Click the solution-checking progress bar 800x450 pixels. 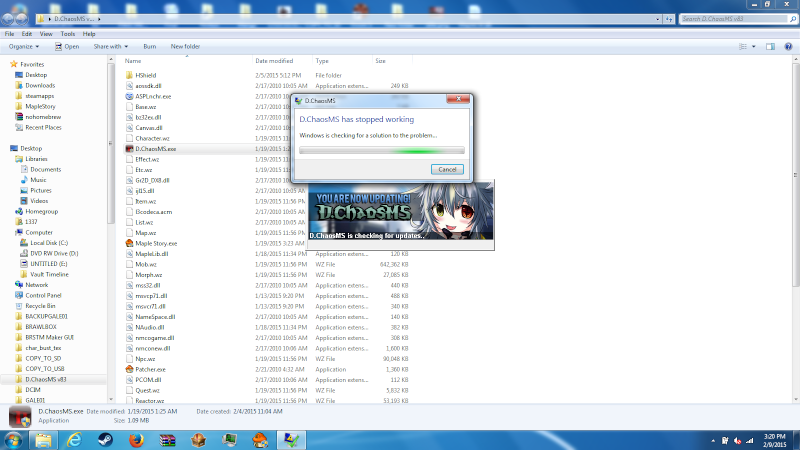pyautogui.click(x=382, y=151)
